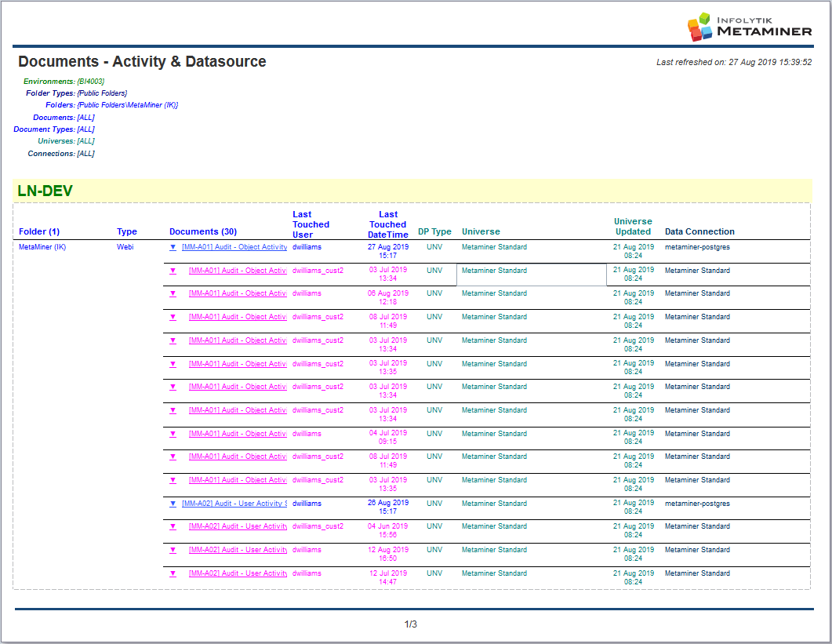Screen dimensions: 832x644
Task: Select Data Connection cell in 04 Jun 2019 row
Action: (697, 526)
